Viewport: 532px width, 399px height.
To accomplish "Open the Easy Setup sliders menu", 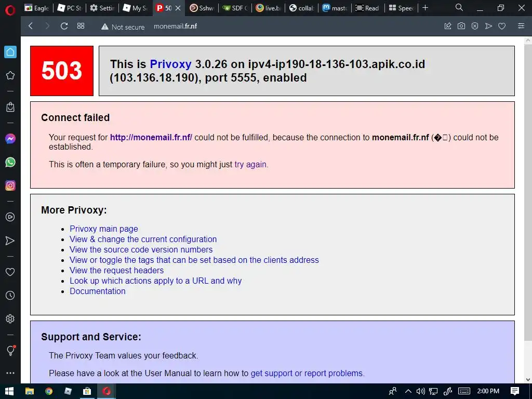I will click(521, 26).
